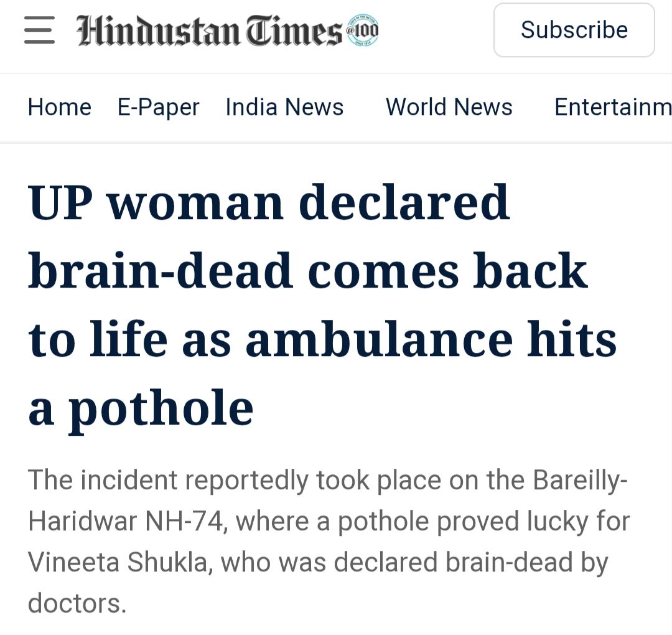
Task: Open the E-Paper section
Action: coord(158,107)
